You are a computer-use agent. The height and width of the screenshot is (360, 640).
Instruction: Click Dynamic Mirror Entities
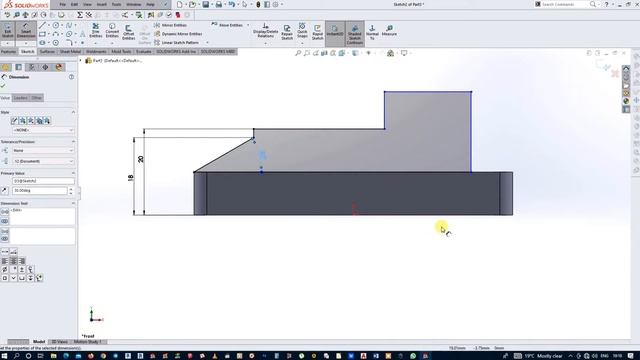(x=178, y=34)
